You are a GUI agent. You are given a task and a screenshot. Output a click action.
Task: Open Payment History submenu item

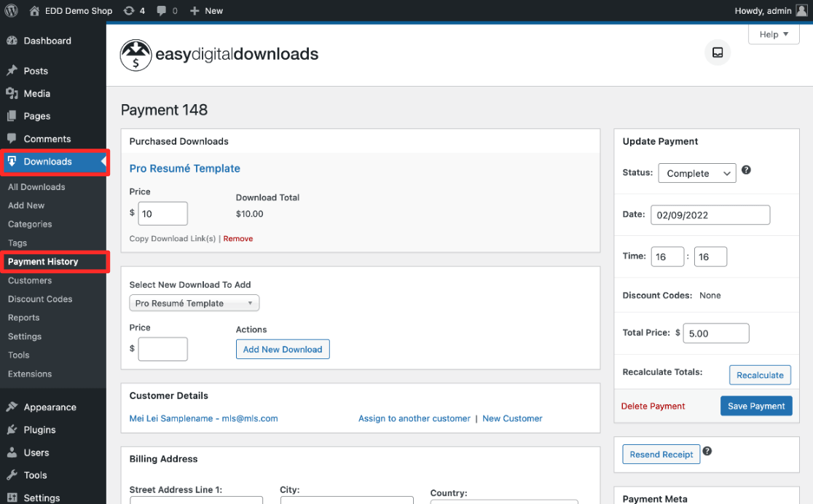[x=43, y=261]
